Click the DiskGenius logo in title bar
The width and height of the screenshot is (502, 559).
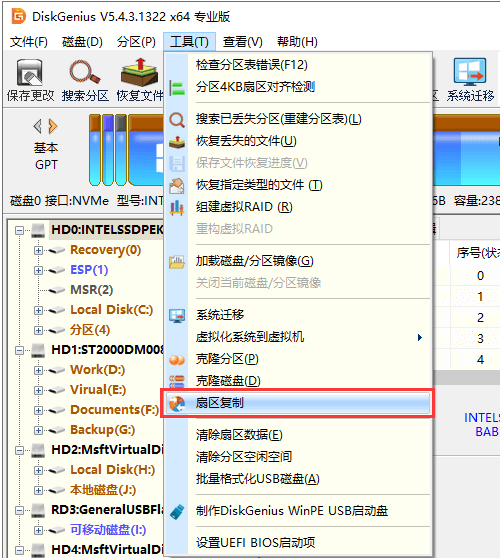(x=19, y=16)
